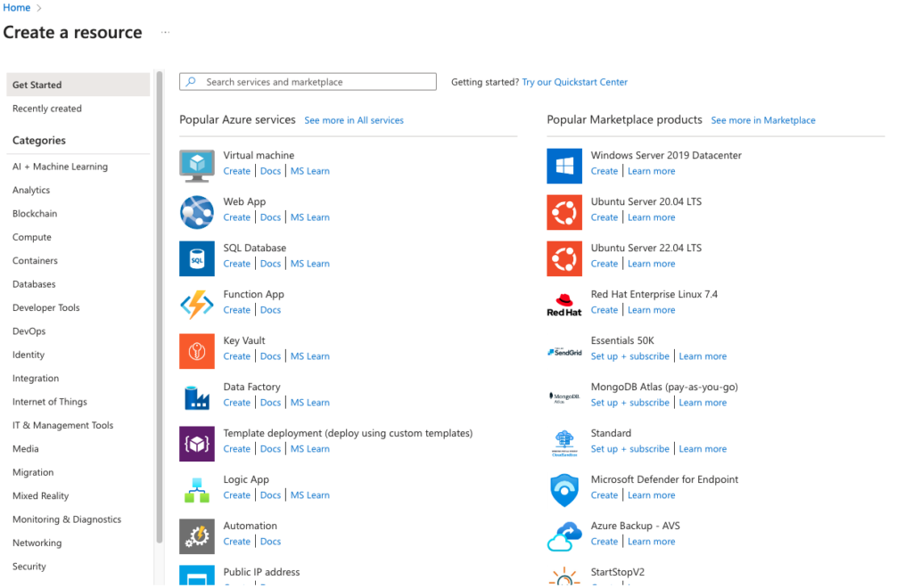Open Recently created list
Viewport: 913px width, 588px height.
tap(47, 109)
